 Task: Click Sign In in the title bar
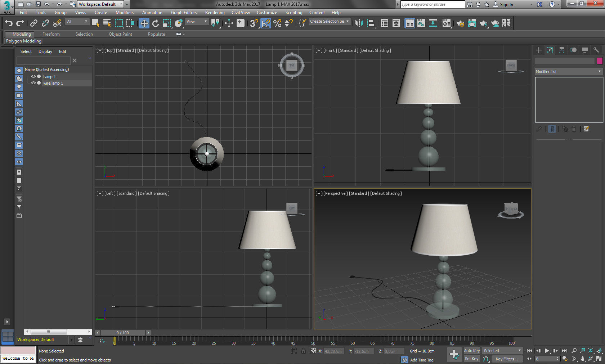(x=506, y=5)
